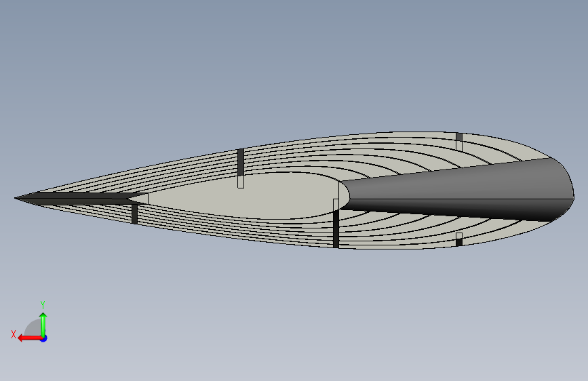
Task: Click the red X axis arrow of triad
Action: tap(30, 338)
